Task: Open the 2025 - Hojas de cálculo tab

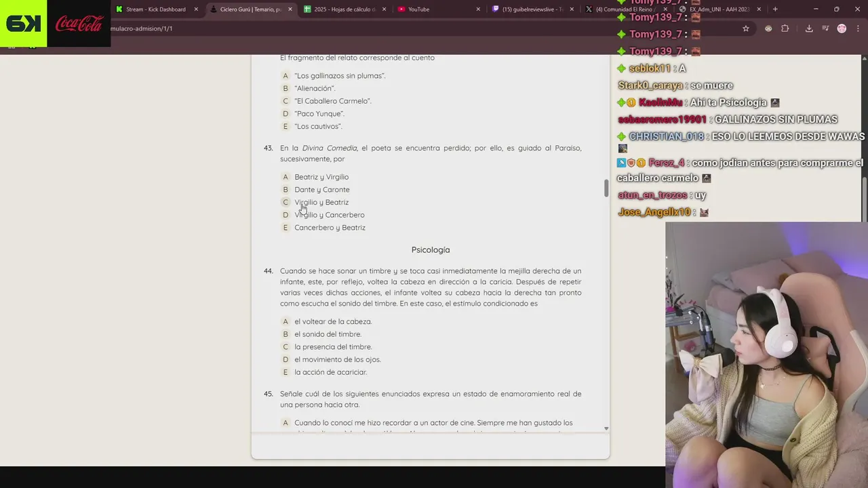Action: pyautogui.click(x=344, y=9)
